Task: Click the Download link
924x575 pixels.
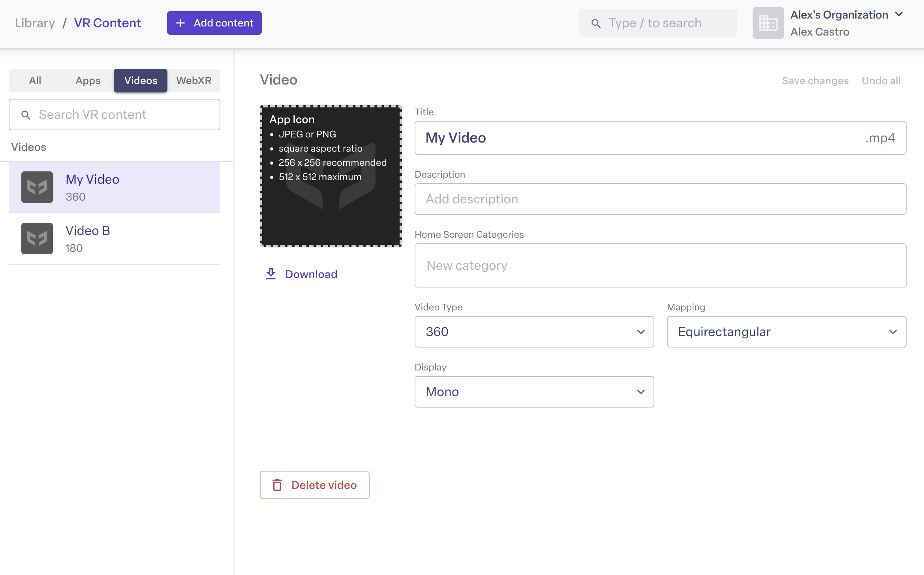Action: [302, 274]
